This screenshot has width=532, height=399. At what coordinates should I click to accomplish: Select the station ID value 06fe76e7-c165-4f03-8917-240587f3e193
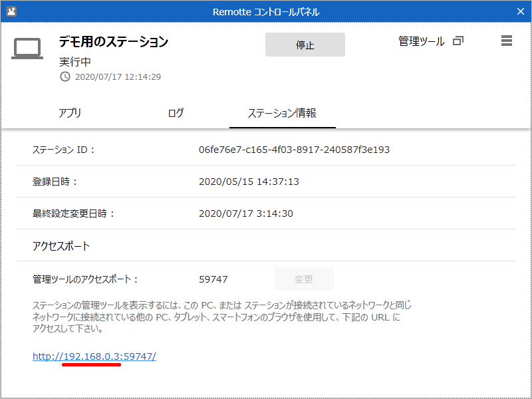point(294,150)
